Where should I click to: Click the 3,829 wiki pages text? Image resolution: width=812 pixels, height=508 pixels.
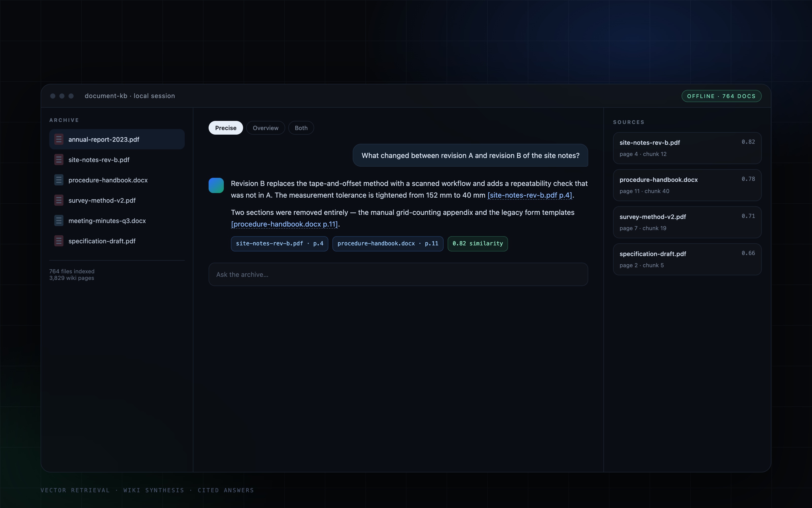tap(72, 278)
